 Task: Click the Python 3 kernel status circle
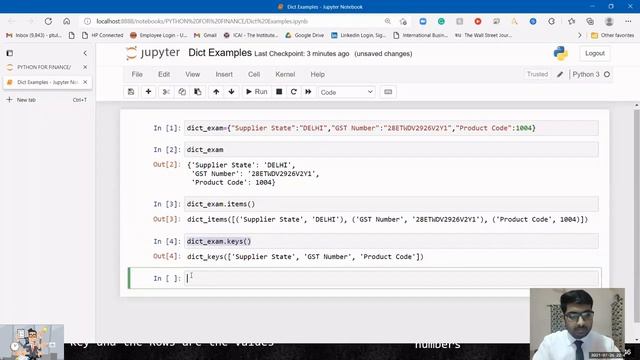click(x=607, y=74)
